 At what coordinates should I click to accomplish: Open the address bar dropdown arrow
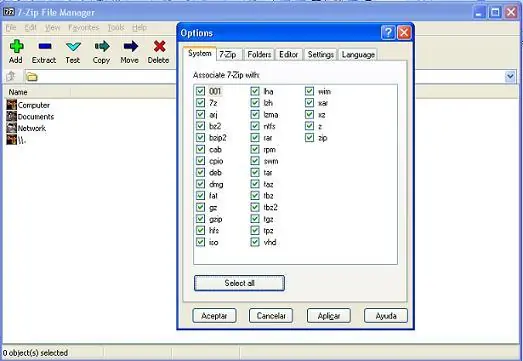tap(510, 76)
